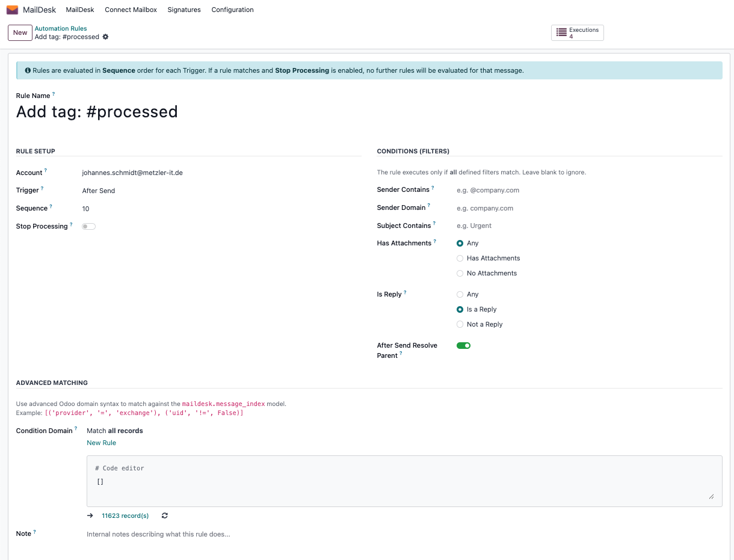Viewport: 734px width, 560px height.
Task: Open the gear actions menu beside breadcrumb
Action: click(x=105, y=37)
